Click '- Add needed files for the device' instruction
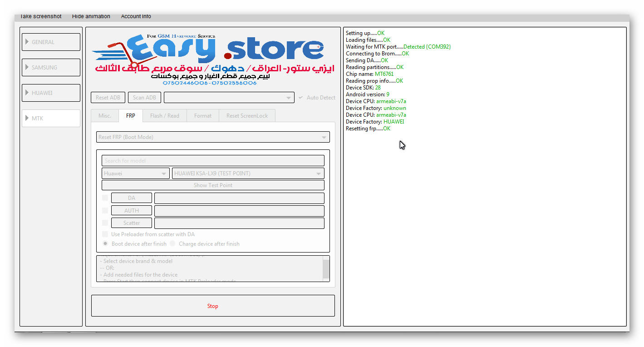The image size is (644, 347). [139, 275]
